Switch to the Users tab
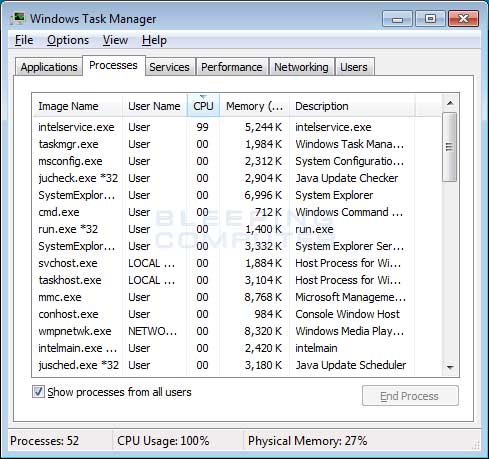This screenshot has height=459, width=489. coord(354,67)
